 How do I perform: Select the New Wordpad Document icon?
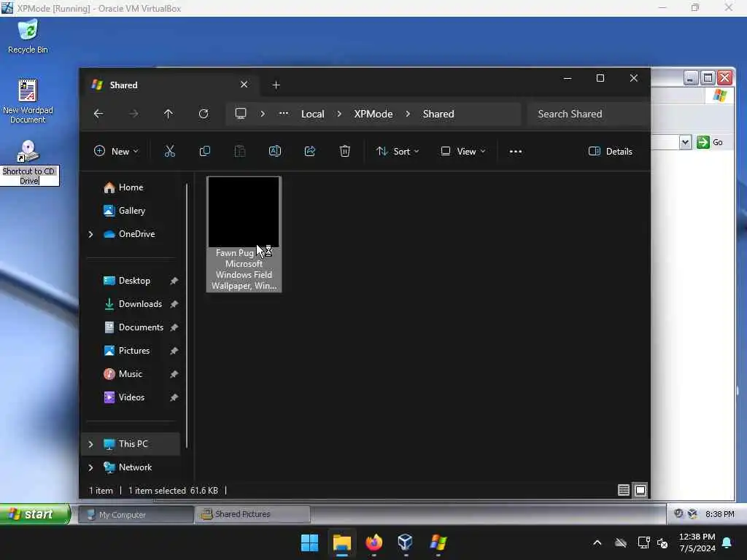tap(28, 101)
